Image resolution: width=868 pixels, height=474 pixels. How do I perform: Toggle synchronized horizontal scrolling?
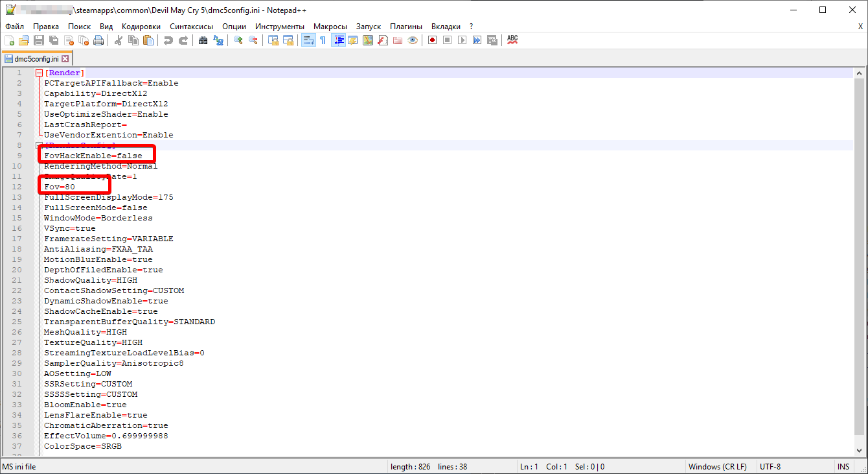[x=288, y=40]
